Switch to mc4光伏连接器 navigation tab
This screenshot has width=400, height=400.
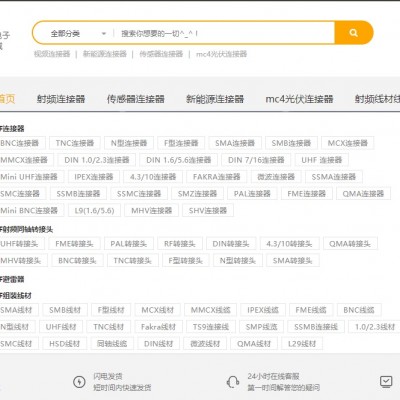click(x=299, y=99)
